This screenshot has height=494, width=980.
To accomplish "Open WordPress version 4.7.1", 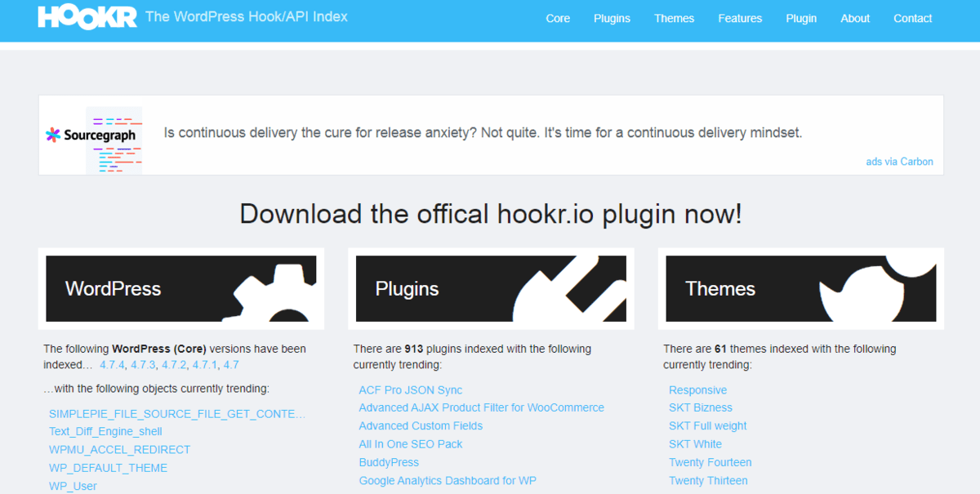I will pos(205,365).
